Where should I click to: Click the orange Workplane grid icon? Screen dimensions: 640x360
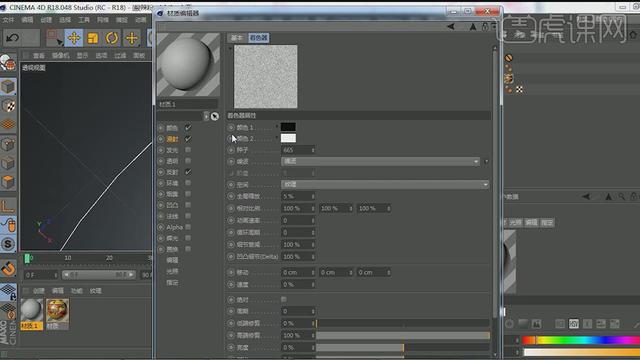click(x=8, y=124)
